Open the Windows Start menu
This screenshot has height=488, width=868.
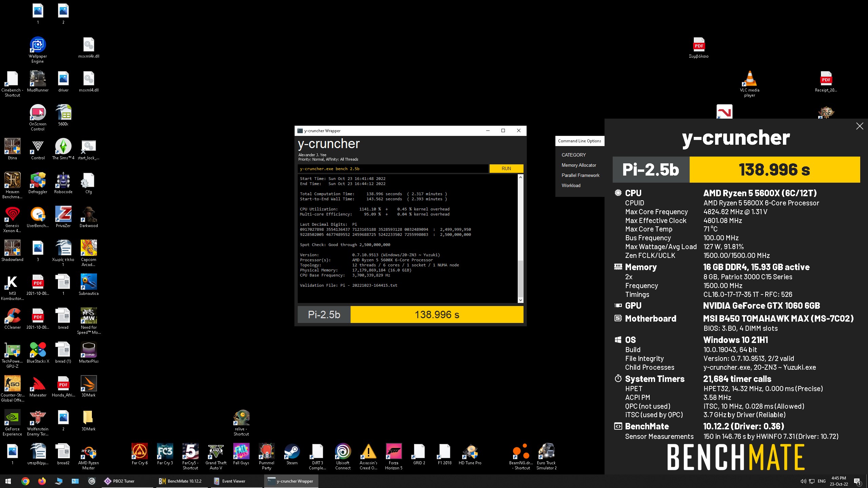pos(8,481)
